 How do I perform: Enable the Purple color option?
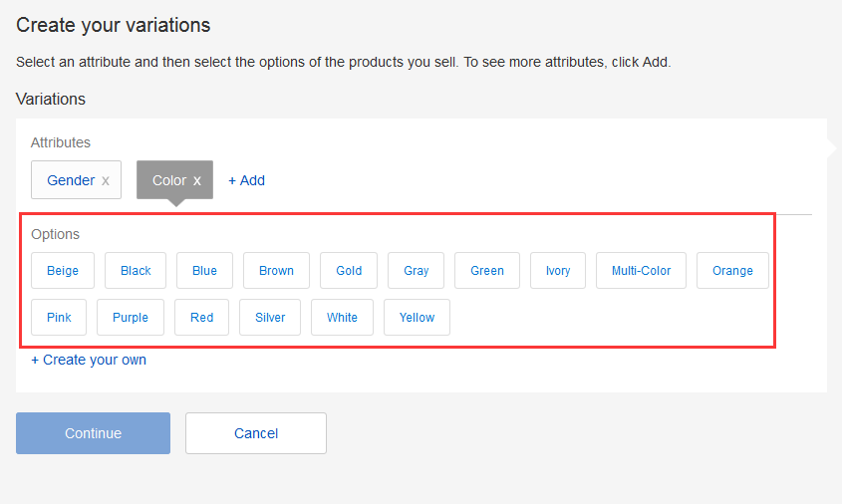coord(130,318)
